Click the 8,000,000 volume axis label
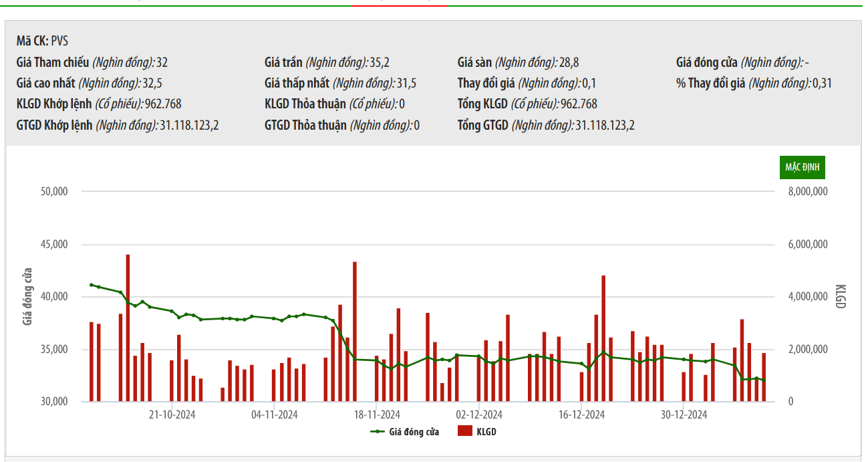Image resolution: width=868 pixels, height=462 pixels. click(x=808, y=191)
